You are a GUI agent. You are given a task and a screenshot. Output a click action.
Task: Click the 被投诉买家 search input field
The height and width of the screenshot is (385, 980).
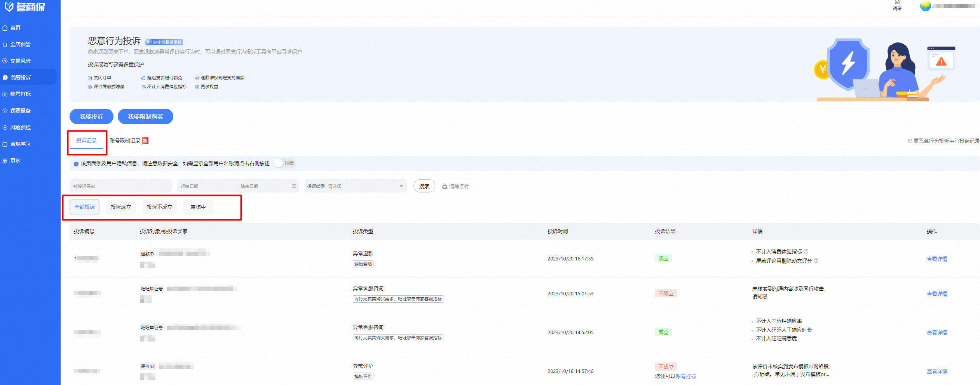(120, 186)
